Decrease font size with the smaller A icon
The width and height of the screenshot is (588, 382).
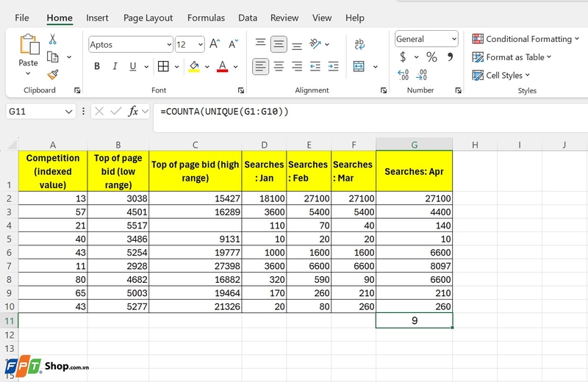[x=233, y=44]
